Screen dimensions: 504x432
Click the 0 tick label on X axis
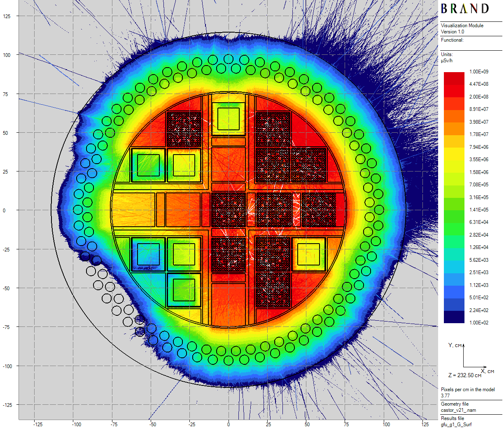click(229, 425)
